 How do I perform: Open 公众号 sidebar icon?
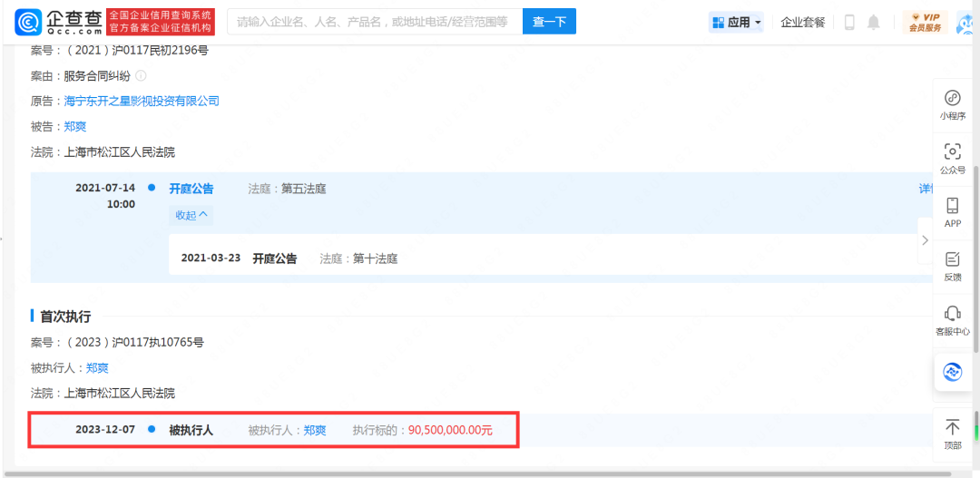[x=952, y=159]
